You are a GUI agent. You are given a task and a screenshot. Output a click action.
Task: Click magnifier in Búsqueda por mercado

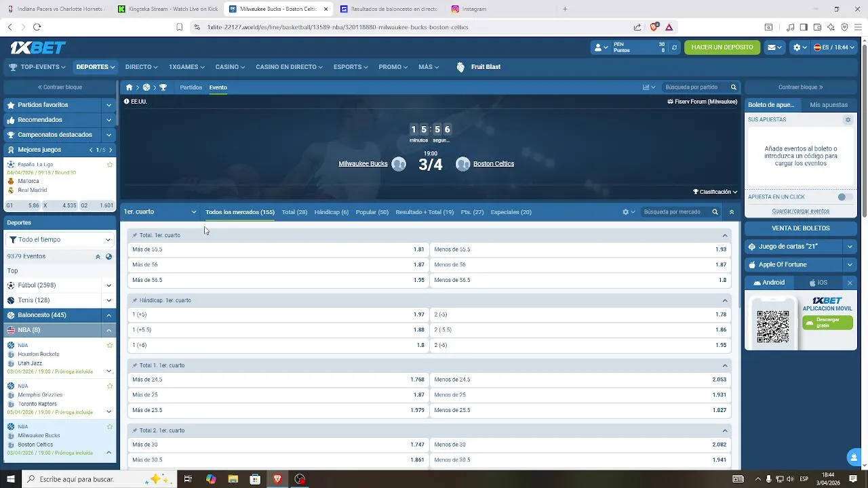coord(715,212)
